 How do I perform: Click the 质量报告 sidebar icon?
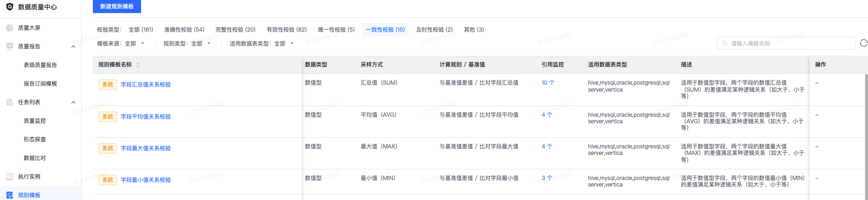click(x=10, y=47)
